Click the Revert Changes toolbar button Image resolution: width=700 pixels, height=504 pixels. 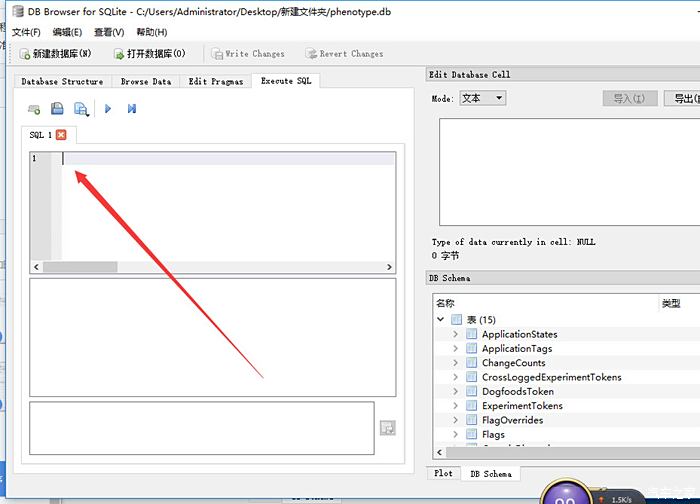344,54
